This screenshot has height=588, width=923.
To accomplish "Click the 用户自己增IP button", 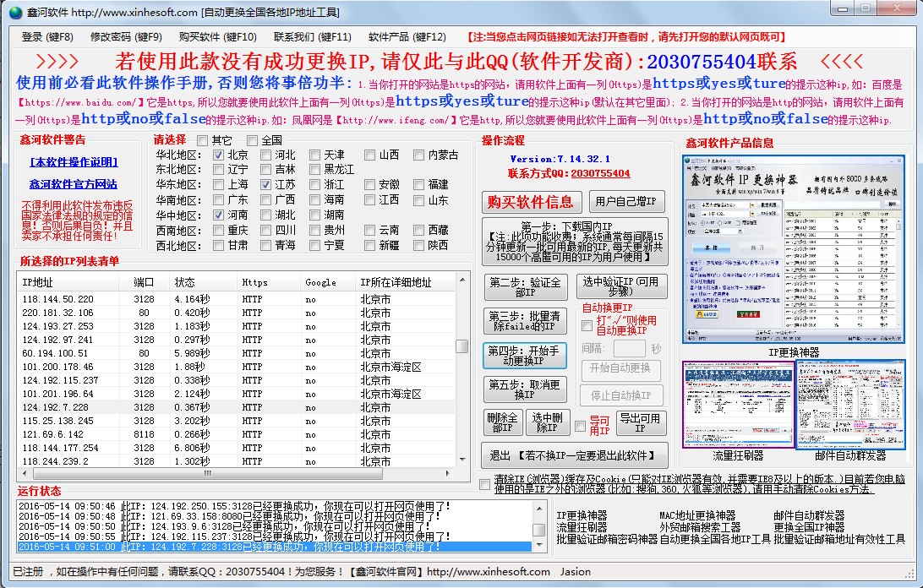I will click(x=626, y=202).
